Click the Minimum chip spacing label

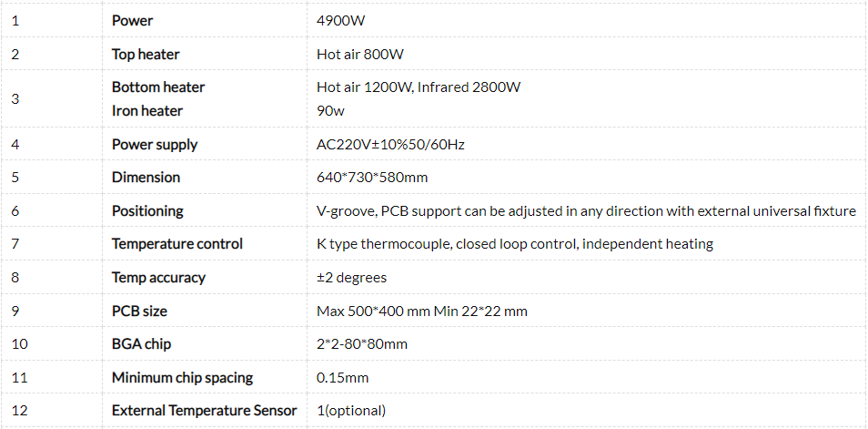tap(182, 377)
